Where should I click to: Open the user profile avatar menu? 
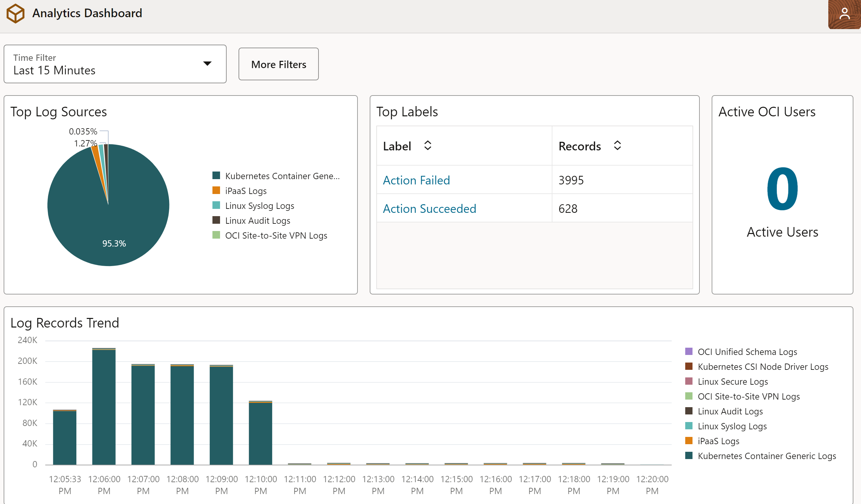(844, 14)
